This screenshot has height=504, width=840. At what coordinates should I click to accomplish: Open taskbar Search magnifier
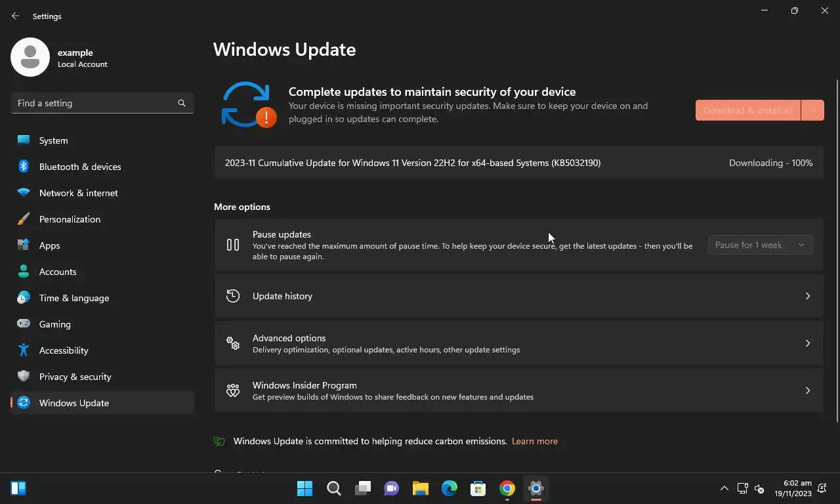click(x=334, y=488)
